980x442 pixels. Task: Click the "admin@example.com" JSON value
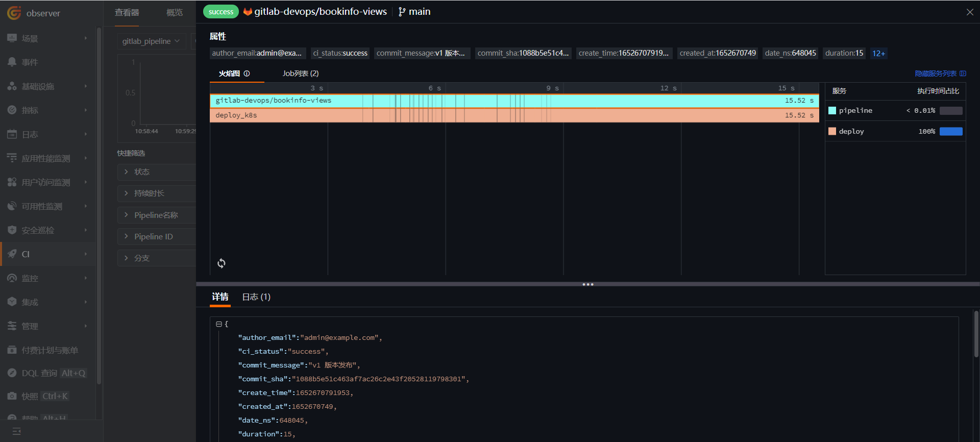[x=339, y=338]
